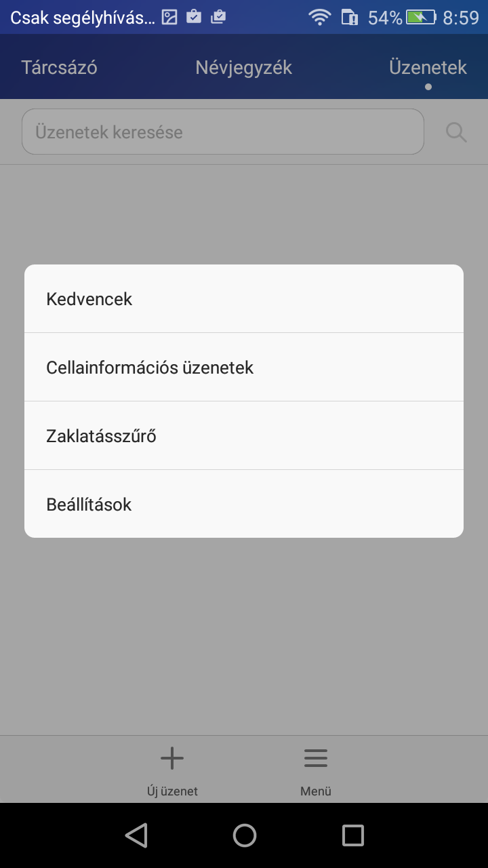Image resolution: width=488 pixels, height=868 pixels.
Task: Tap the SIM card alert icon
Action: coord(350,18)
